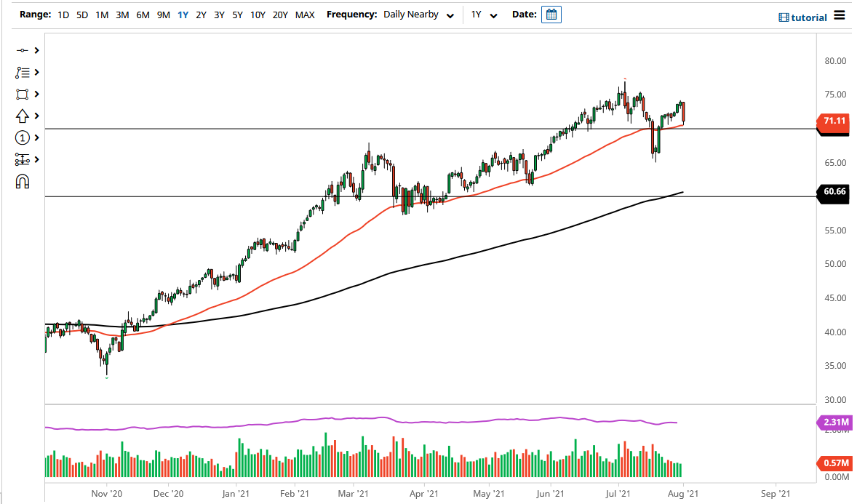Open the annotation notes tool
The image size is (857, 504).
click(22, 72)
